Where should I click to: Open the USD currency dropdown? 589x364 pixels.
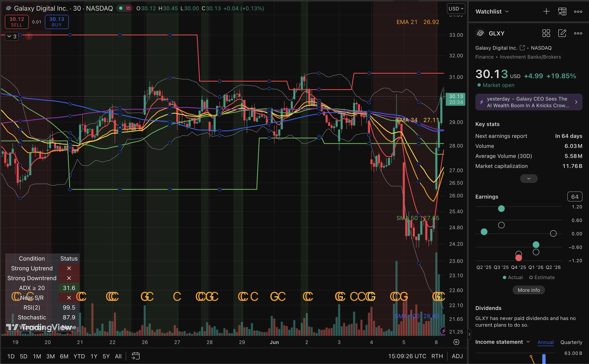point(456,8)
